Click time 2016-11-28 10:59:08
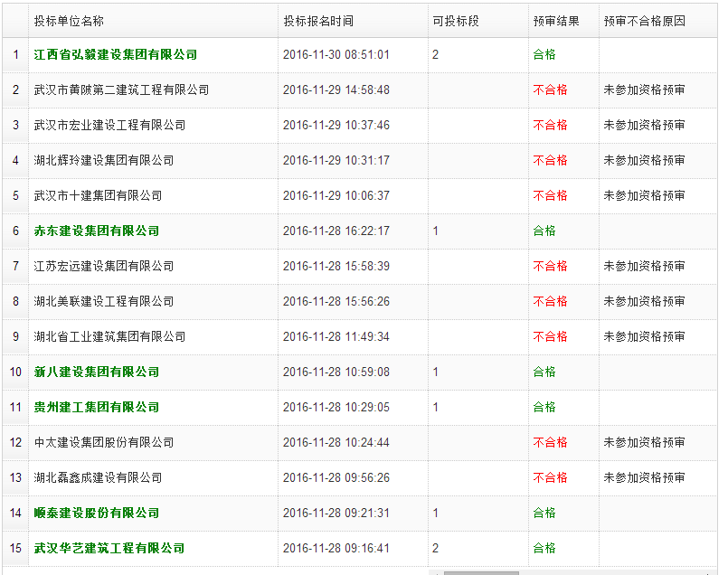Viewport: 728px width, 575px height. click(336, 372)
